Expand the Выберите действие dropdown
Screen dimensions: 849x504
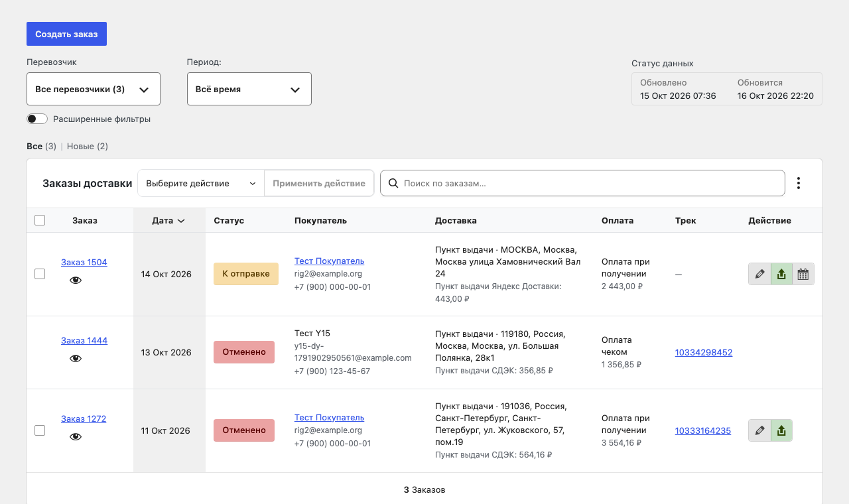[201, 183]
